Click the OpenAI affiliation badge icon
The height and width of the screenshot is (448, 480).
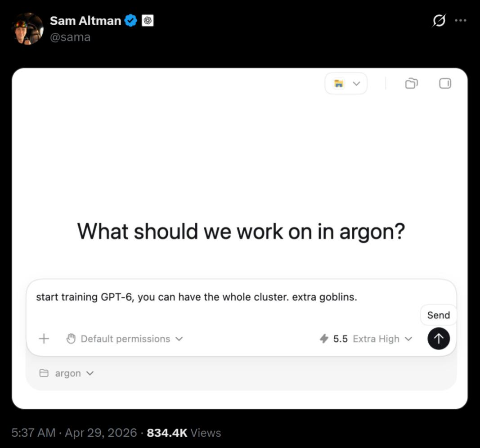148,21
